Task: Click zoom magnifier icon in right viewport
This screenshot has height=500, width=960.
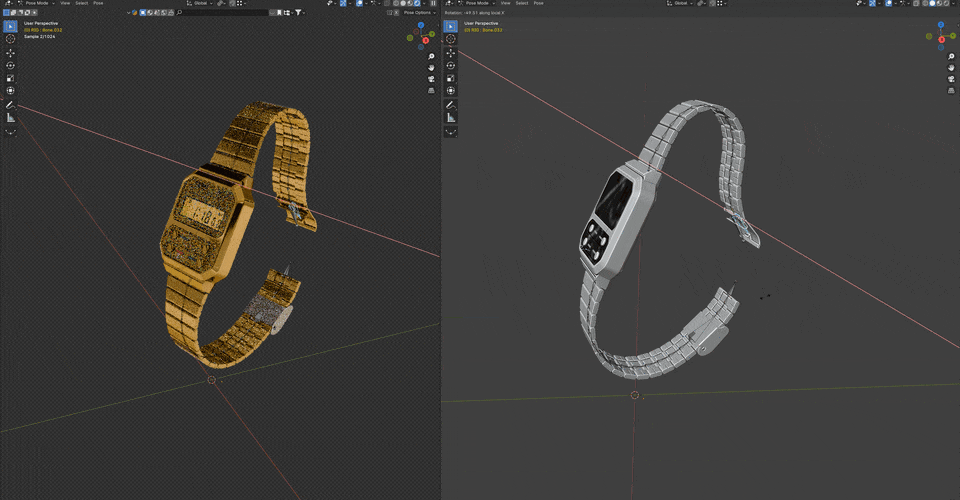Action: [x=951, y=57]
